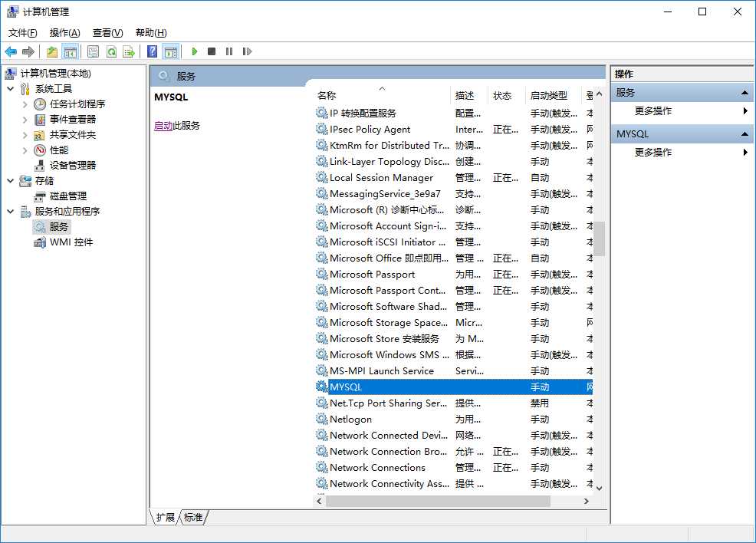Click the blue Help question-mark icon
This screenshot has width=756, height=543.
tap(152, 51)
